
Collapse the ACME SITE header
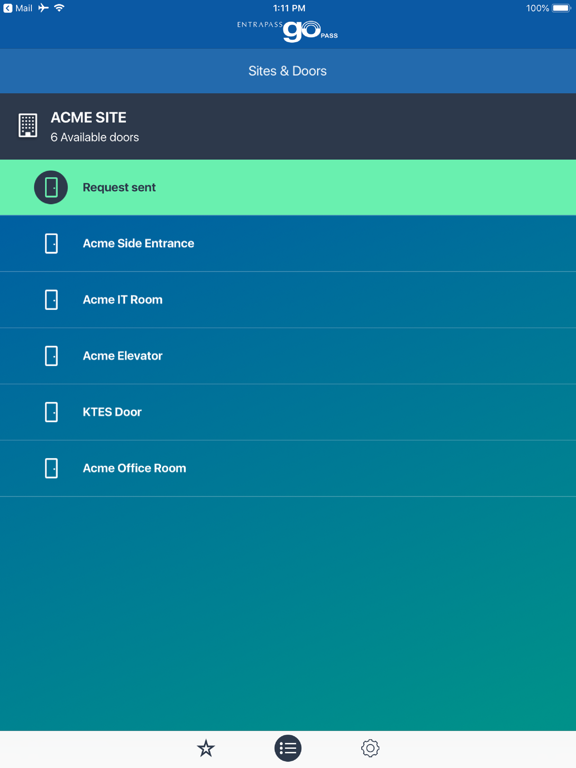(288, 126)
